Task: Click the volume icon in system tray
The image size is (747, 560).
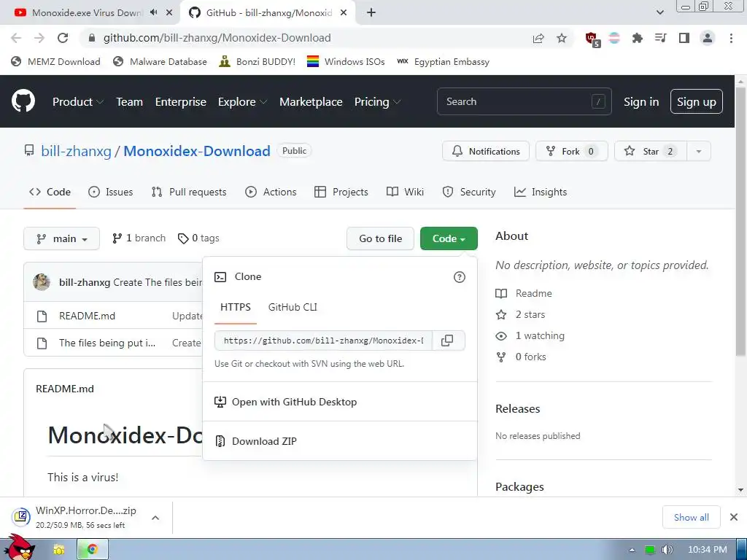Action: (x=667, y=550)
